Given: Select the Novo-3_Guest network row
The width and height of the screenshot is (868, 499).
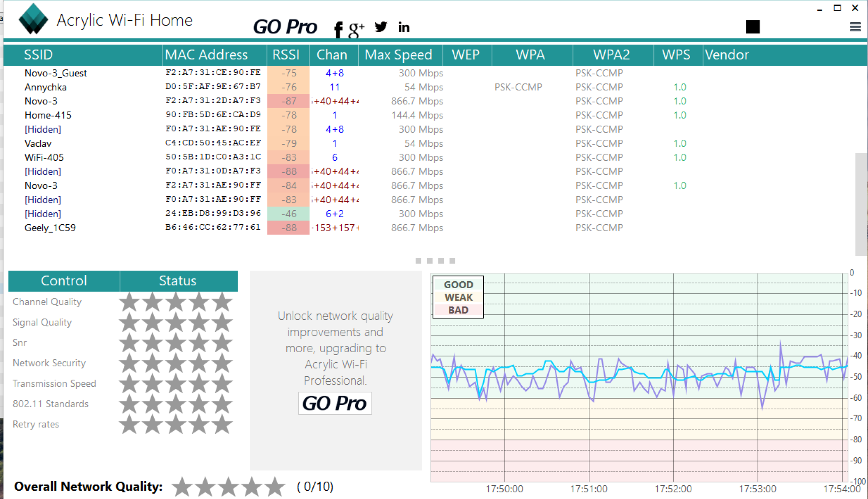Looking at the screenshot, I should point(429,73).
